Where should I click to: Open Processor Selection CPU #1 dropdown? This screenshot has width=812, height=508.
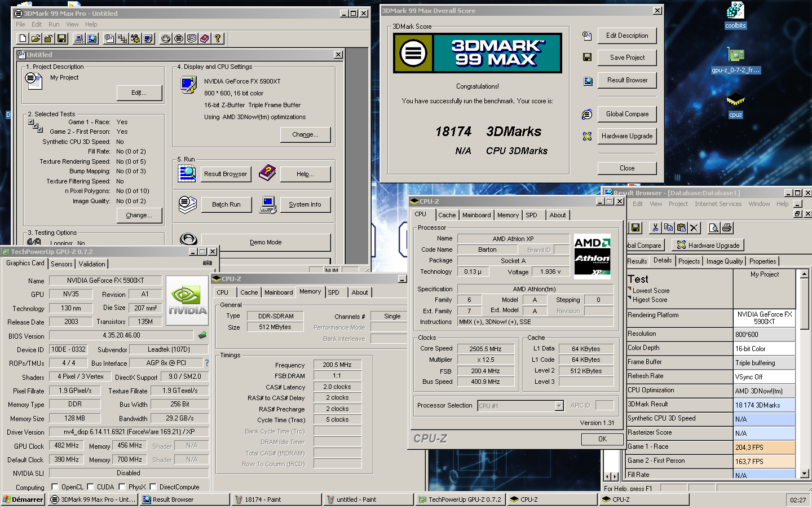559,405
